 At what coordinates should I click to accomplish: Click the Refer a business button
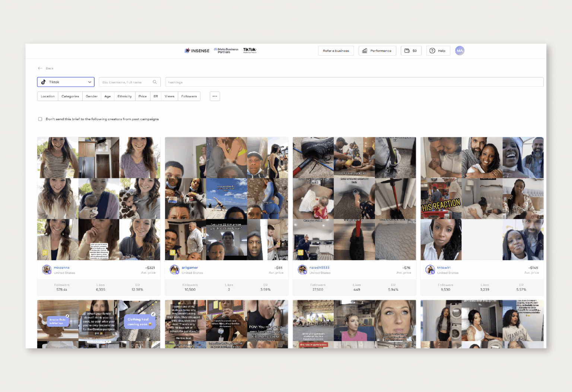point(336,51)
